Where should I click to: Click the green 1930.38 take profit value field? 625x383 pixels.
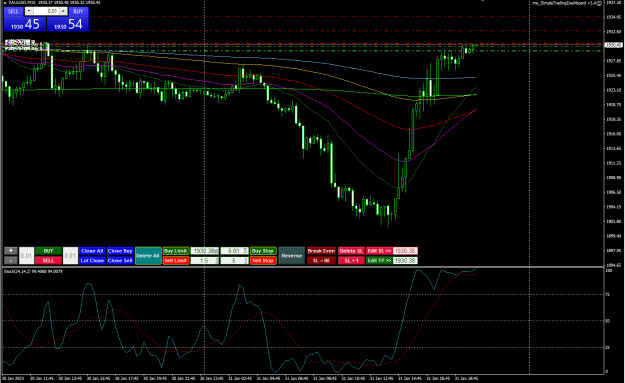coord(405,261)
